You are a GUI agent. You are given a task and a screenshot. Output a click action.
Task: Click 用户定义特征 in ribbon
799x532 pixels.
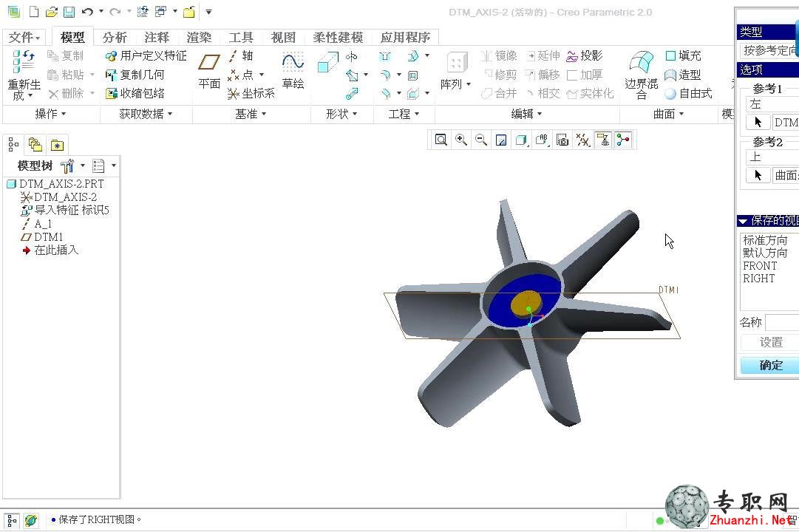point(146,55)
